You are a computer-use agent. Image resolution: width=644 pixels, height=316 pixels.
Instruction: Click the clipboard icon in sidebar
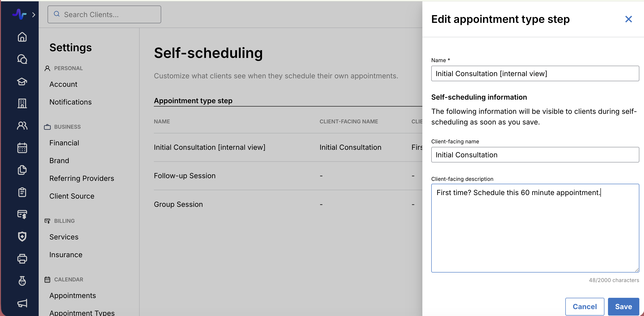click(22, 192)
